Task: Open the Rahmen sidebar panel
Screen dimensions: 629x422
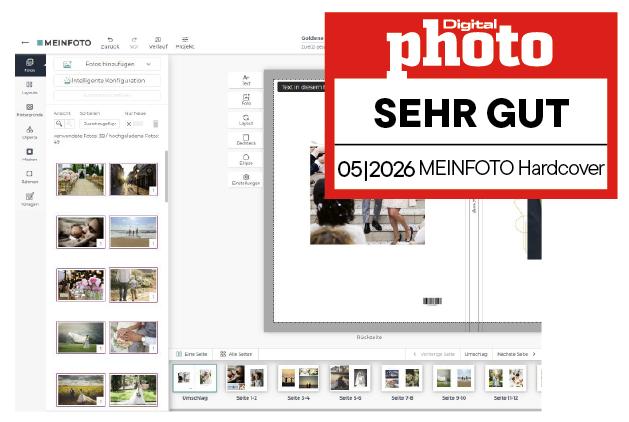Action: (x=30, y=177)
